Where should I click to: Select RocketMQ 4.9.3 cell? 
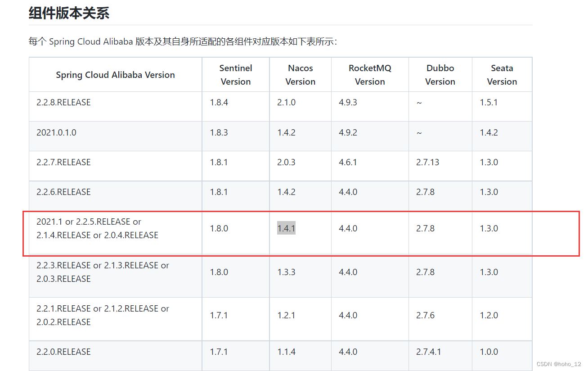click(370, 107)
